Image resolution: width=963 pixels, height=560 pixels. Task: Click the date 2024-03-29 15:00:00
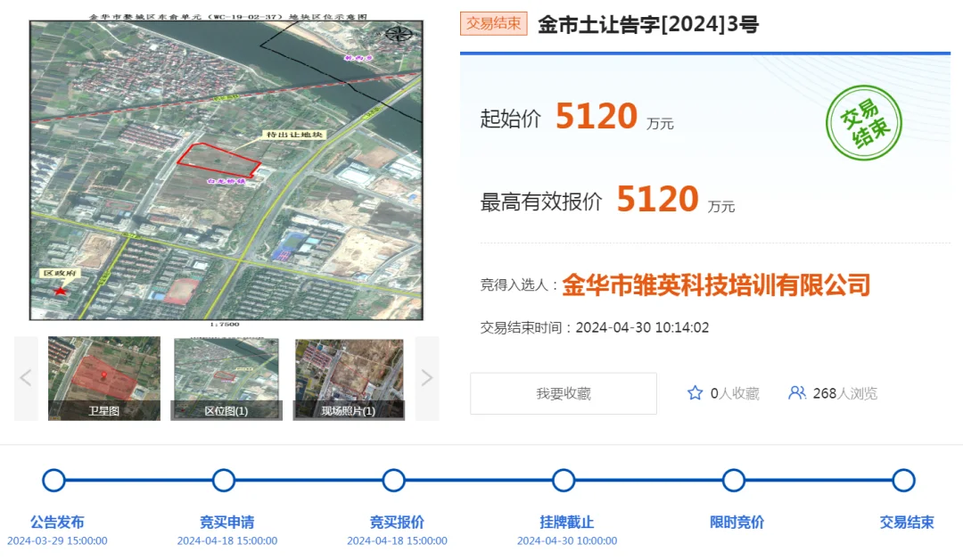57,541
